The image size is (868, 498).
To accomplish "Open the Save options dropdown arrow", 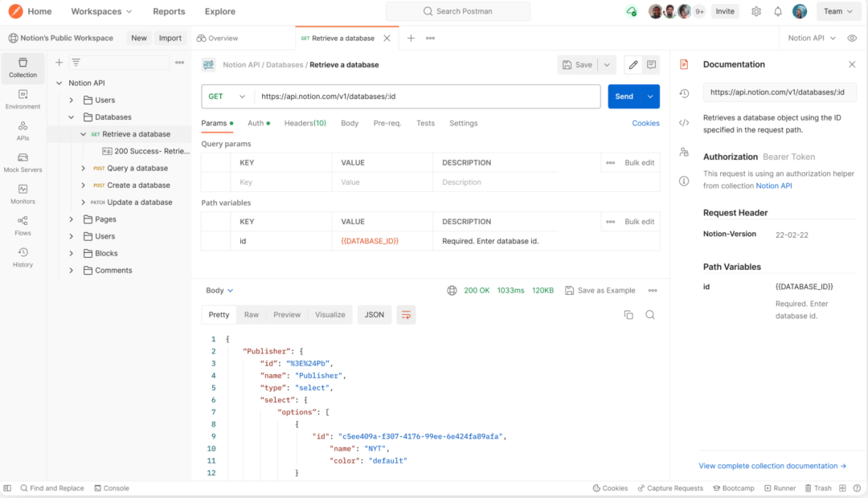I will pyautogui.click(x=607, y=65).
